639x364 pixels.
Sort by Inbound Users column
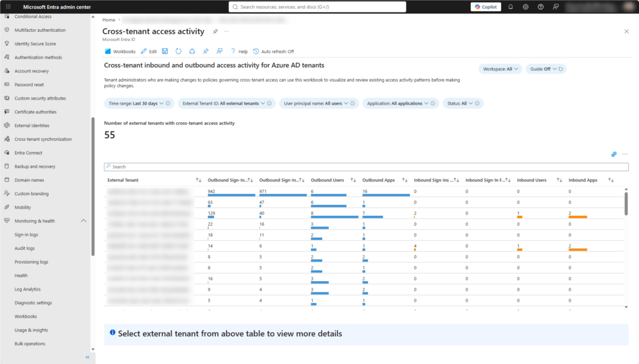coord(560,180)
